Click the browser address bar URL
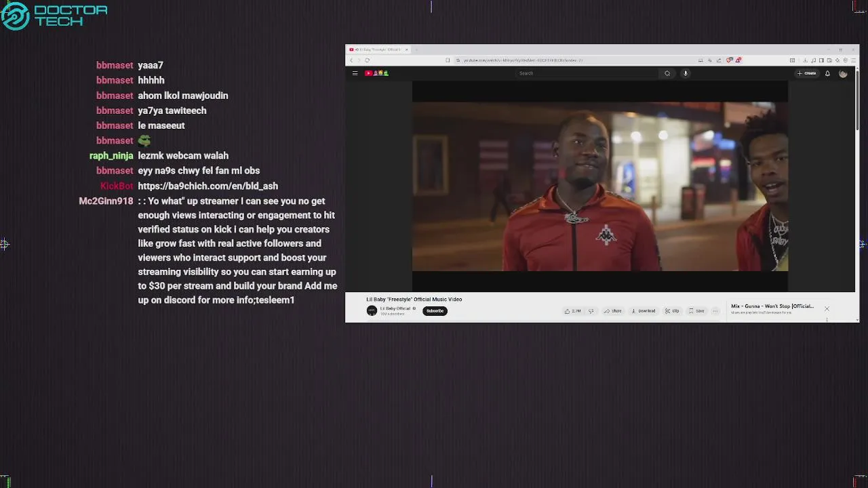Screen dimensions: 868x488 [x=522, y=60]
